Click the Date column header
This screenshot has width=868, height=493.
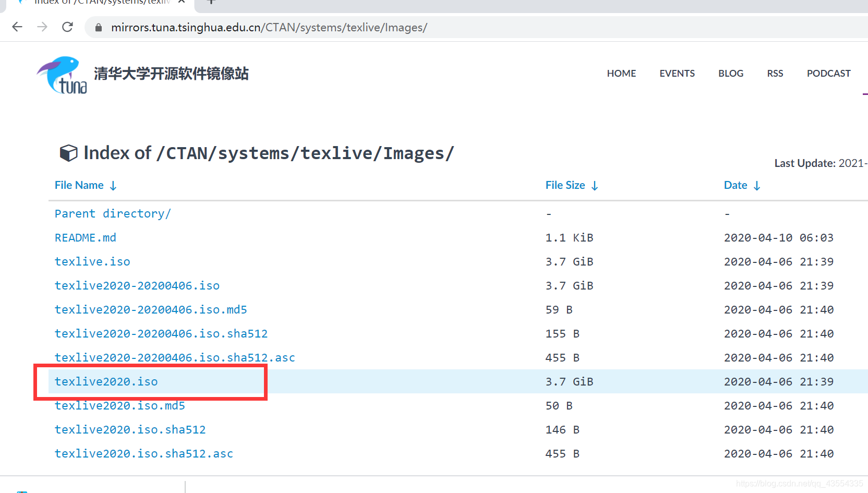pos(736,185)
